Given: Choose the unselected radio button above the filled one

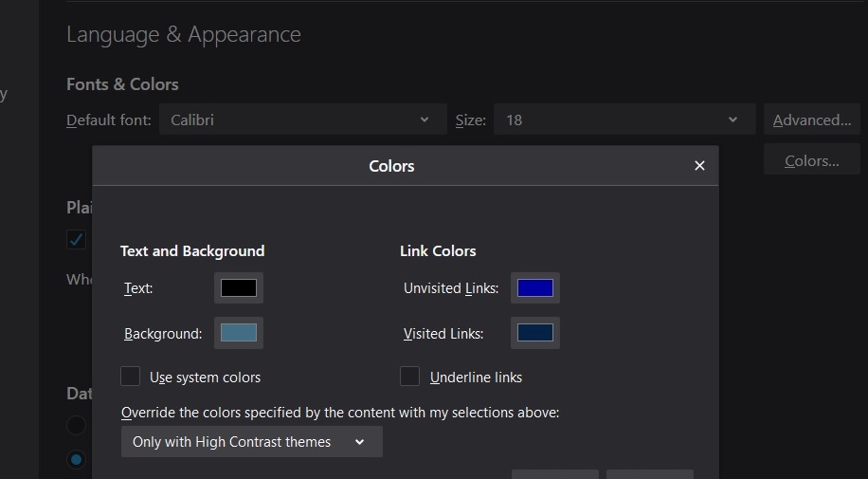Looking at the screenshot, I should [77, 425].
